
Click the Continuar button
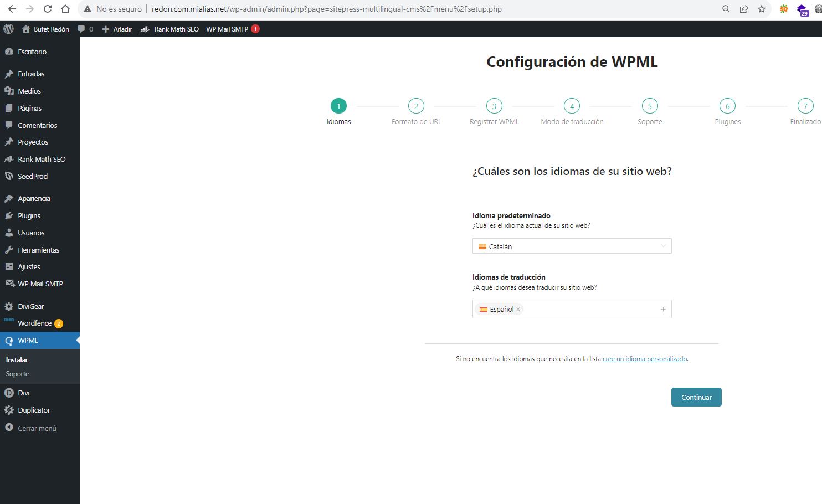tap(696, 397)
